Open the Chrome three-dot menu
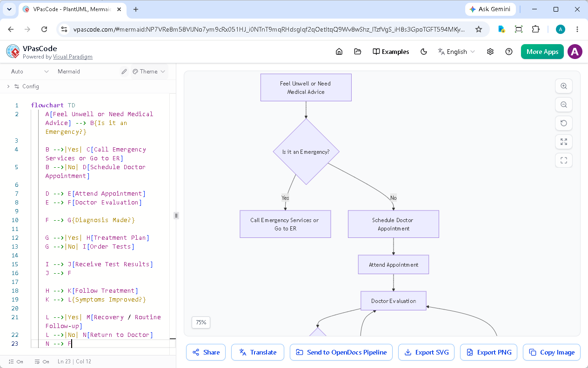Screen dimensions: 588x368 pos(577,29)
